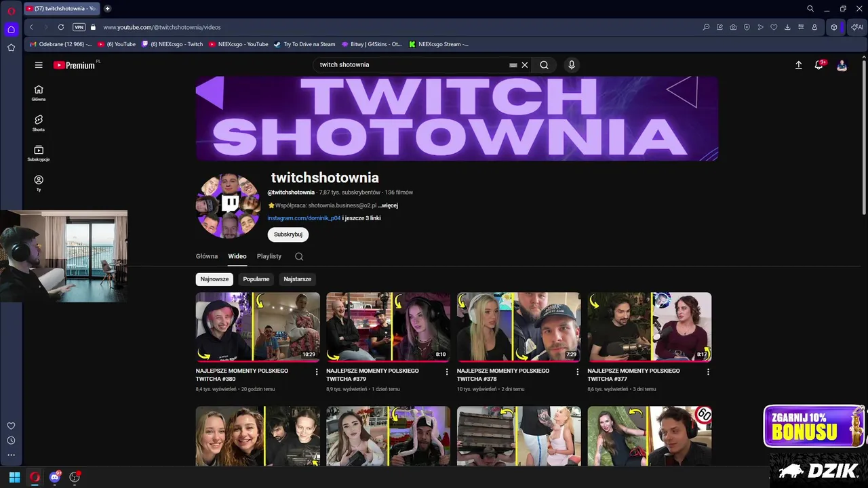Screen dimensions: 868x488
Task: Open Opera Flow send icon
Action: 760,27
